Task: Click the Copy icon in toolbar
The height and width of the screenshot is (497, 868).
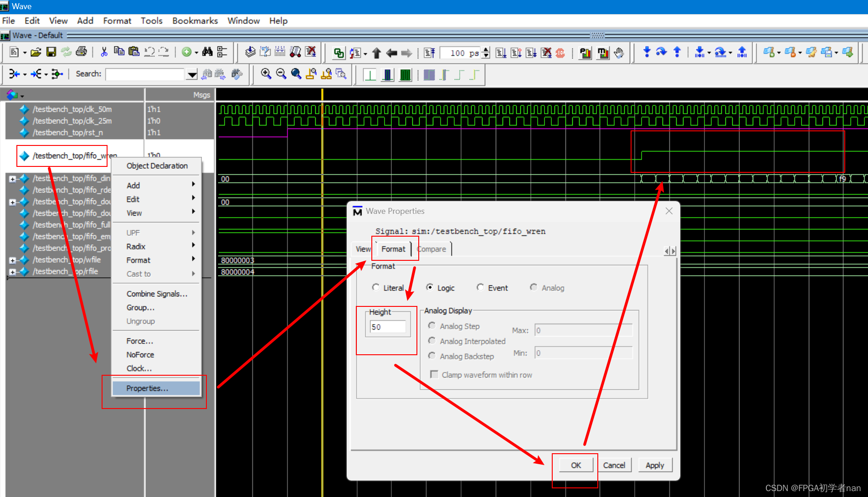Action: [119, 52]
